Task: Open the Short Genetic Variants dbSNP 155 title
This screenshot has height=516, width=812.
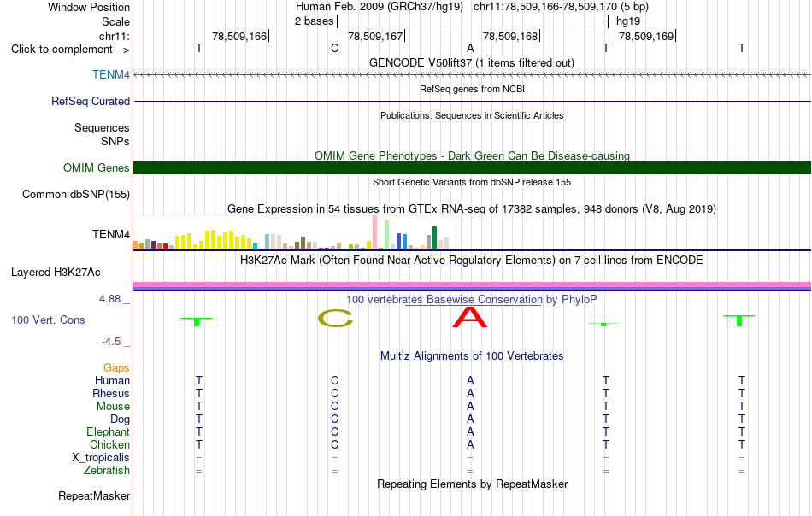Action: [x=472, y=182]
